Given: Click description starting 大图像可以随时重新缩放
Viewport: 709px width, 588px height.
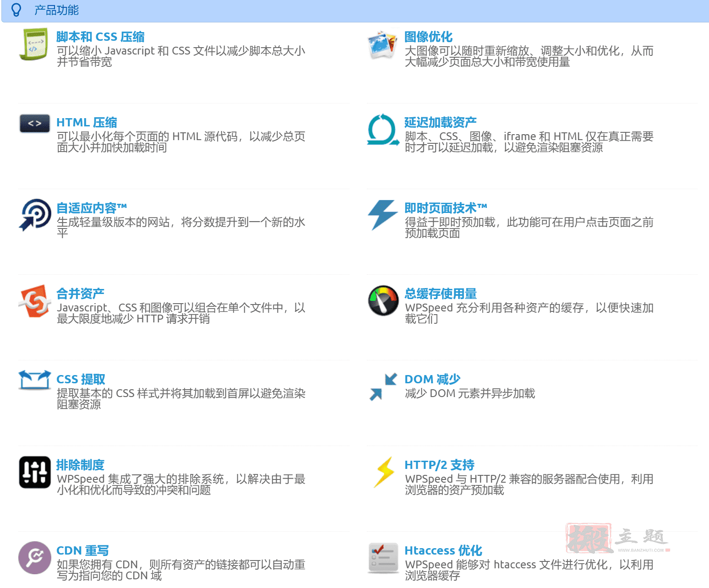Looking at the screenshot, I should point(529,56).
